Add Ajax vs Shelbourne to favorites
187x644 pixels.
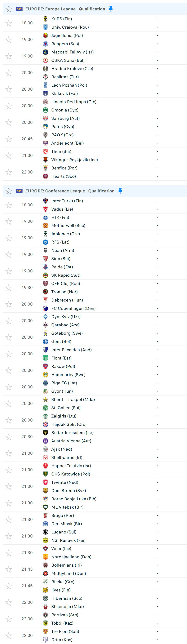[x=9, y=453]
